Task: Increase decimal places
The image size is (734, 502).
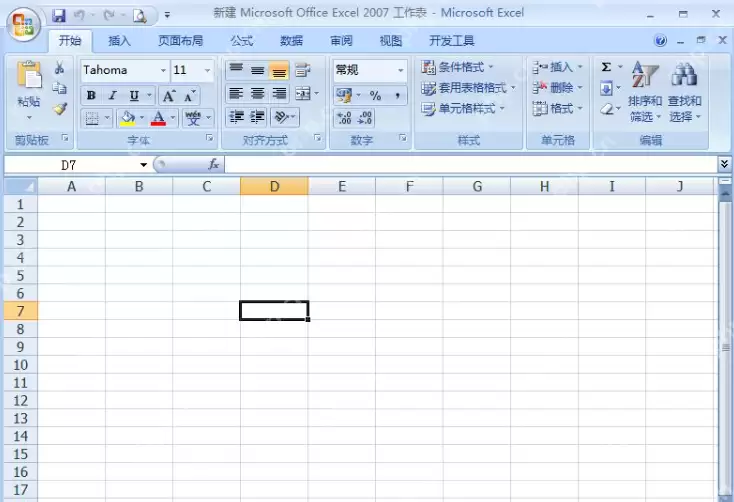Action: coord(344,118)
